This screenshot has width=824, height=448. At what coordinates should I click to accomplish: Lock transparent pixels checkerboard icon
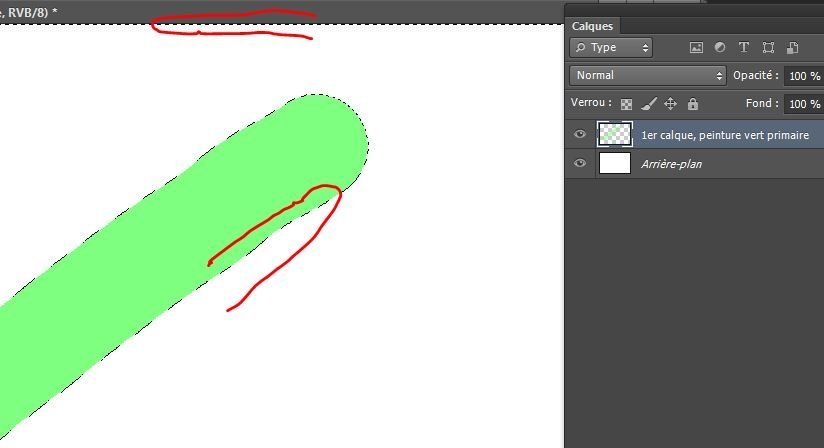pos(627,104)
